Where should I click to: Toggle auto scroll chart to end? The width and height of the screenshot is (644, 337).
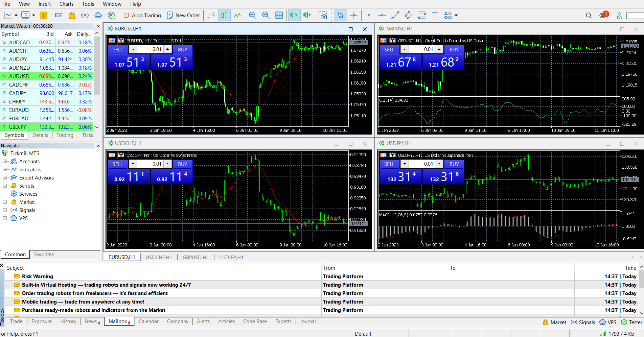tap(294, 16)
